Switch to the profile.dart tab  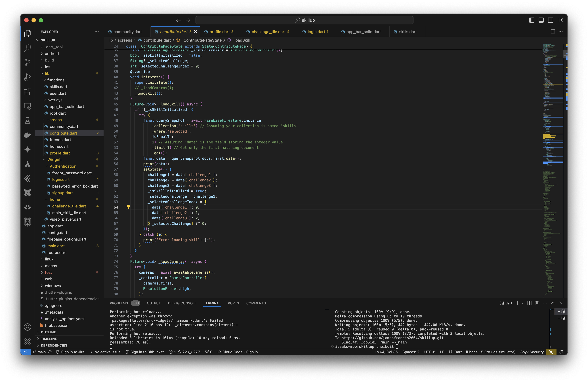coord(219,32)
